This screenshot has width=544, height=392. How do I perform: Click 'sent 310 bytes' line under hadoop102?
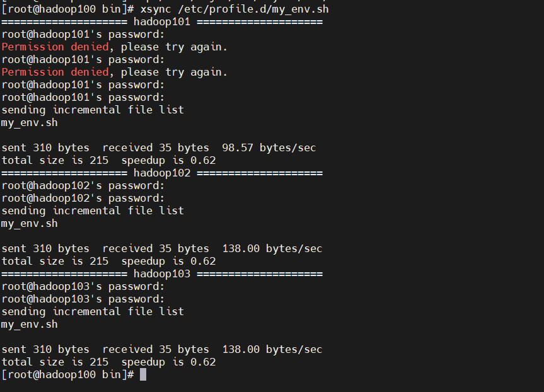click(x=45, y=249)
